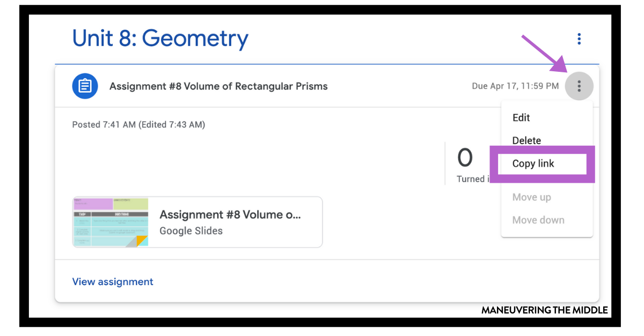Click the Assignment #8 Volume title text

click(230, 214)
